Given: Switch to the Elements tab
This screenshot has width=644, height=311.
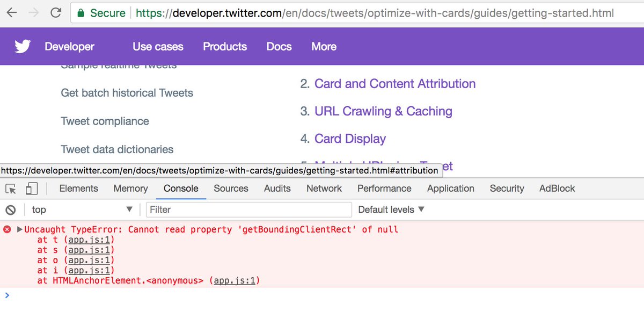Looking at the screenshot, I should [78, 189].
